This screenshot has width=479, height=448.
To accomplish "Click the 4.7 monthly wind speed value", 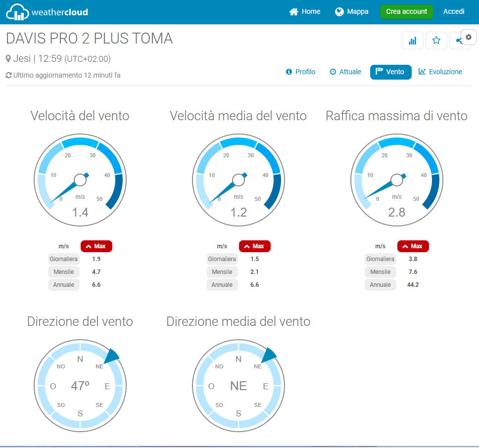I will click(96, 271).
